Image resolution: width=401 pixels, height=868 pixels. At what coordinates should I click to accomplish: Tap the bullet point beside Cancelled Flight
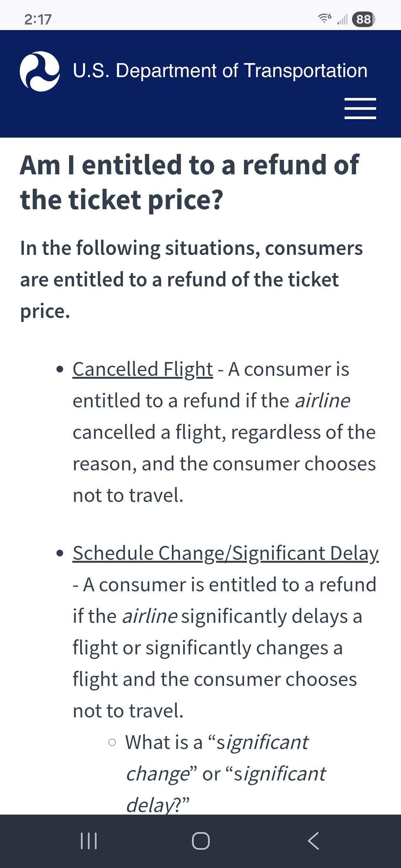tap(60, 369)
